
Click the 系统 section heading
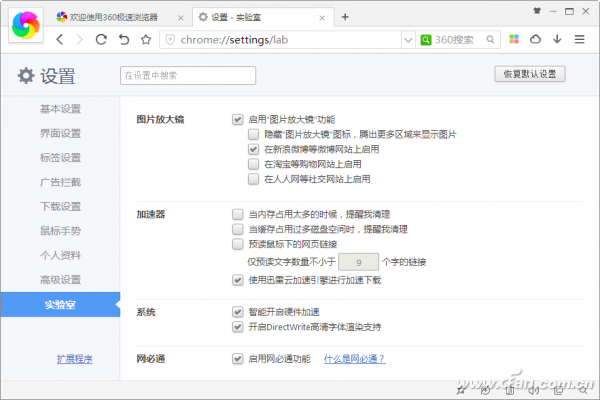coord(146,312)
